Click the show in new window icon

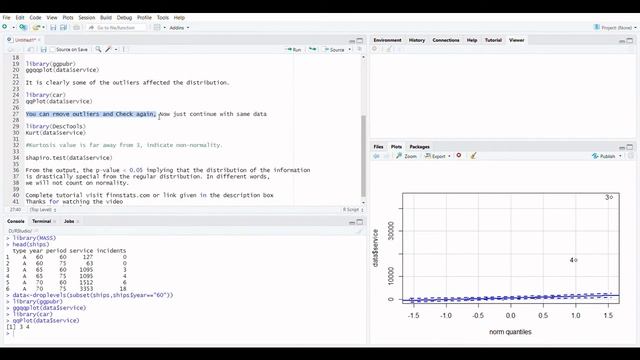tap(30, 49)
